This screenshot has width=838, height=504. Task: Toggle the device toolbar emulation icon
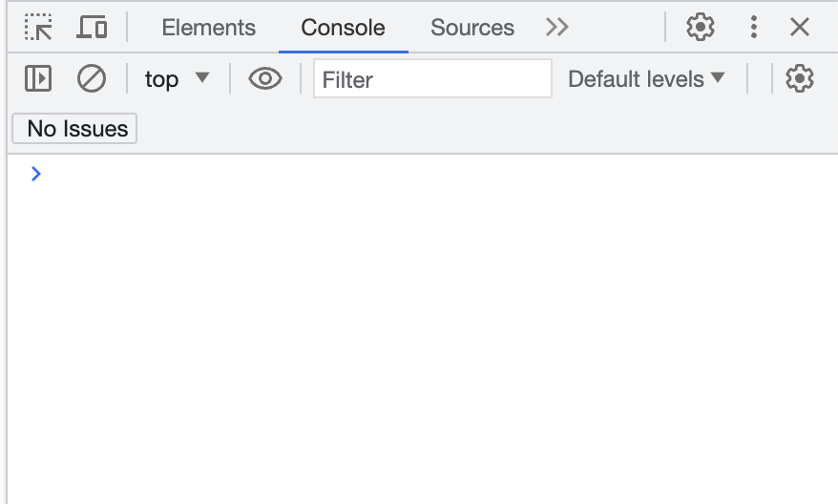coord(92,28)
